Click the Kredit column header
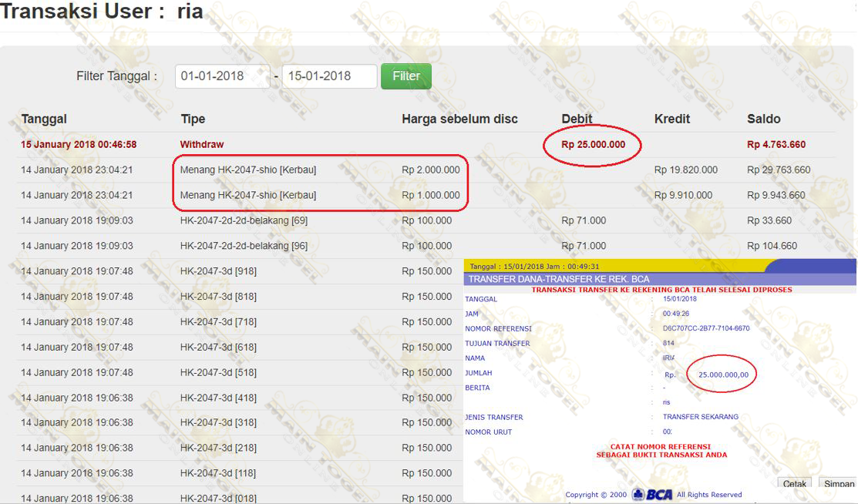 click(672, 119)
